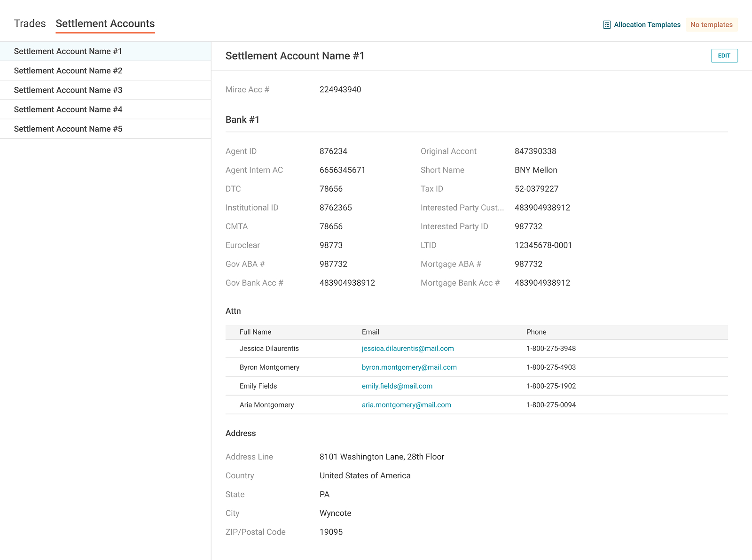
Task: Click phone number 1-800-275-3948
Action: click(x=551, y=349)
